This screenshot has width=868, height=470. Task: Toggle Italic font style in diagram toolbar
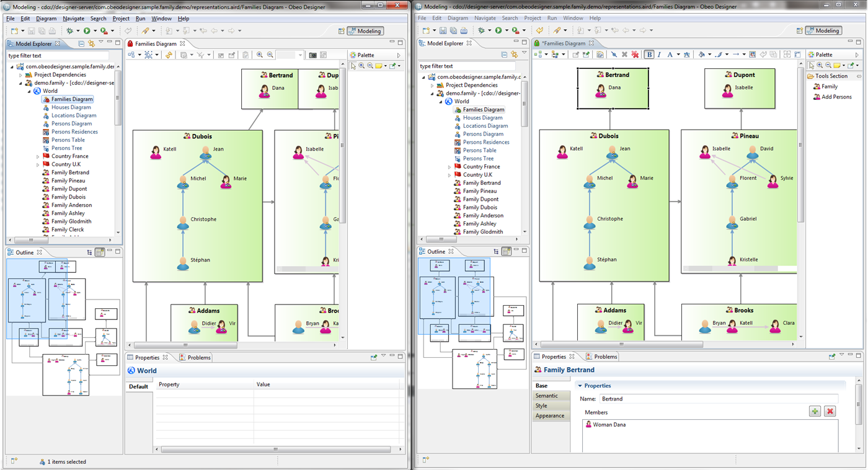[659, 55]
